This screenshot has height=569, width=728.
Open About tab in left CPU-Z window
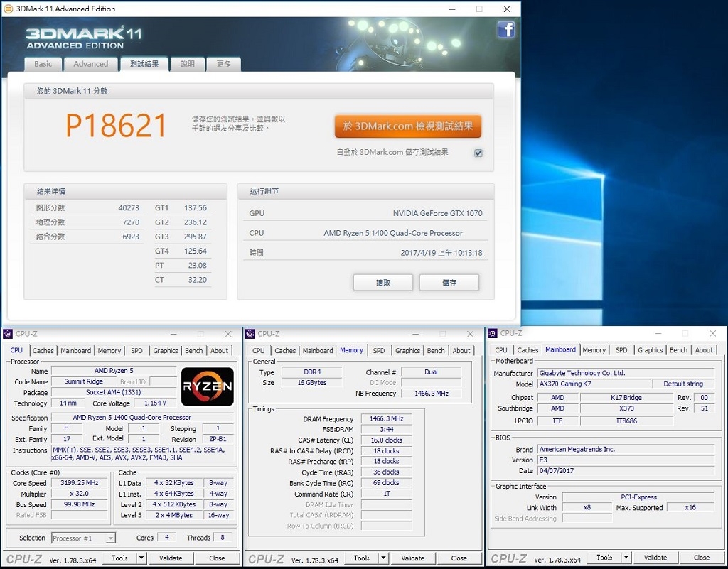click(x=219, y=351)
